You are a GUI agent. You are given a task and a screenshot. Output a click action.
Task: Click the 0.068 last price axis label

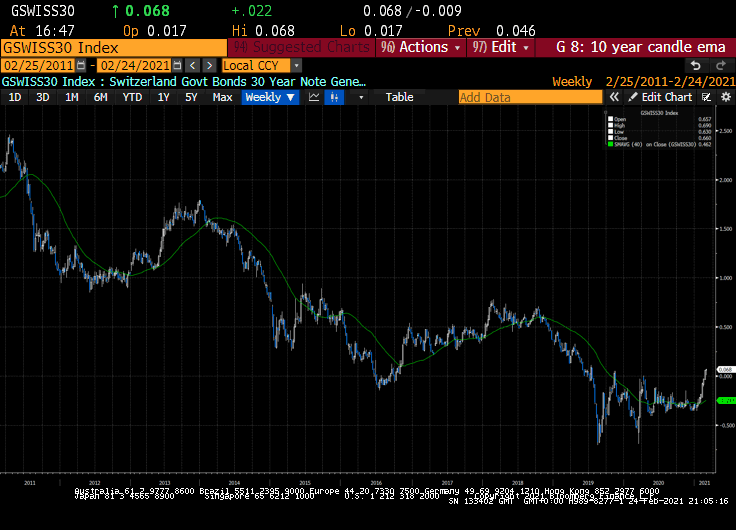tap(726, 369)
